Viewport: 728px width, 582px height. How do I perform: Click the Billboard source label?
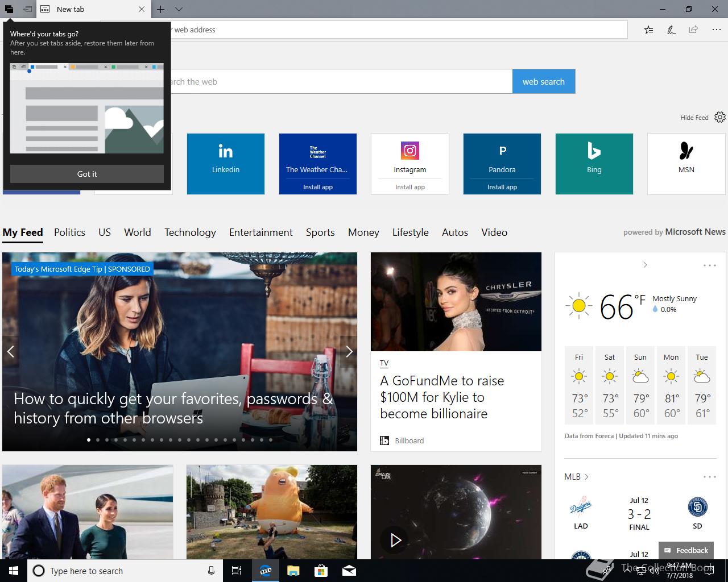(x=409, y=440)
